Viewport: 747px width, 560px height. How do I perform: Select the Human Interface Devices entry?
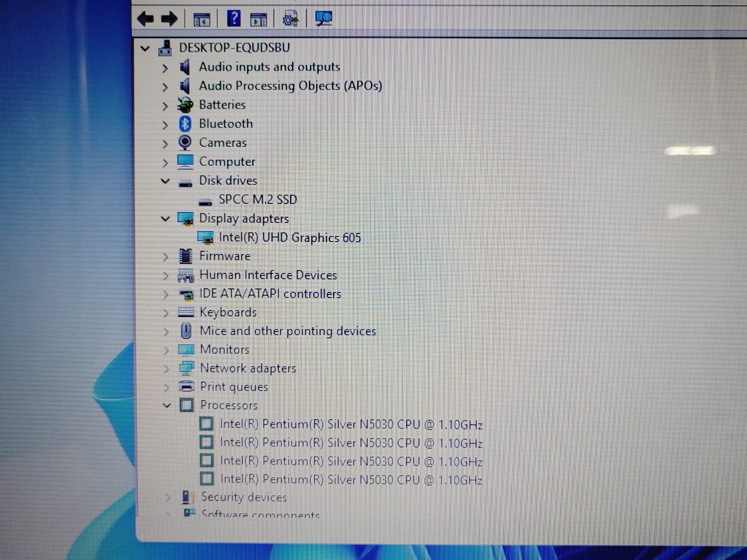click(268, 275)
